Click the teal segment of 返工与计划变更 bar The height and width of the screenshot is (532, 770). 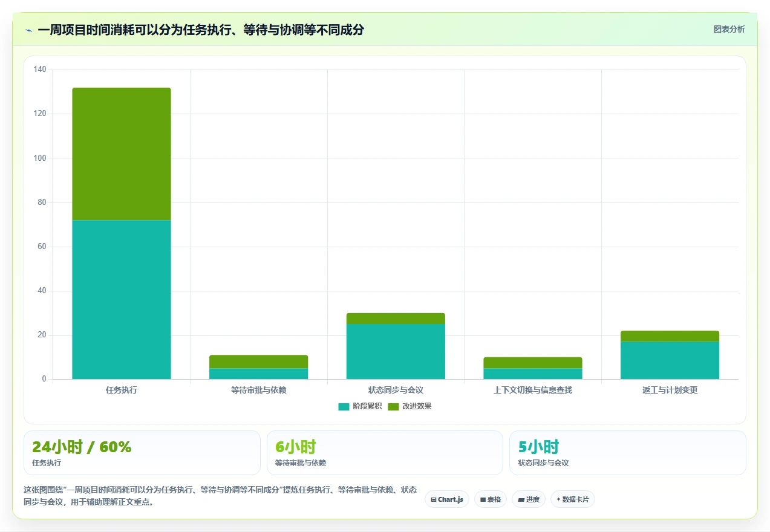(x=670, y=360)
